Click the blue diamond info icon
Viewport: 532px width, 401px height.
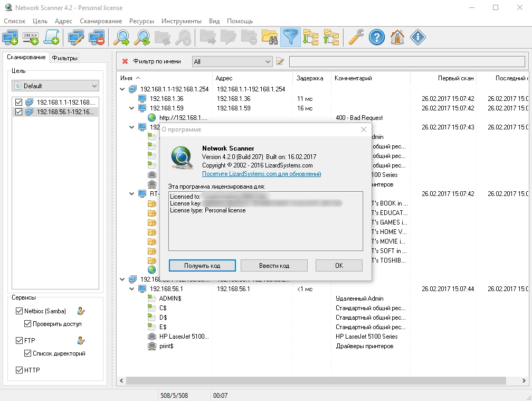[418, 38]
